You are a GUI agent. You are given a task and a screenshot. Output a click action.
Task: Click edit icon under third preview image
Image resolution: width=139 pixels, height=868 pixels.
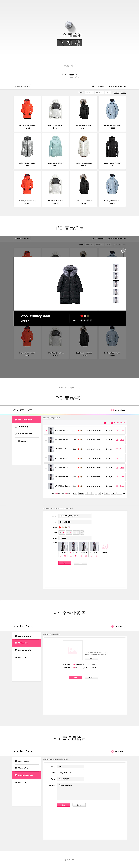tap(81, 556)
